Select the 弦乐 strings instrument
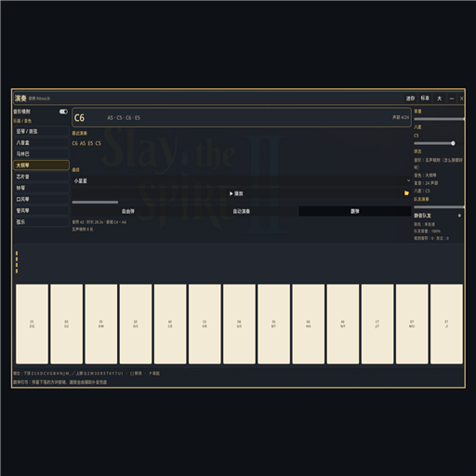476x476 pixels. coord(41,222)
